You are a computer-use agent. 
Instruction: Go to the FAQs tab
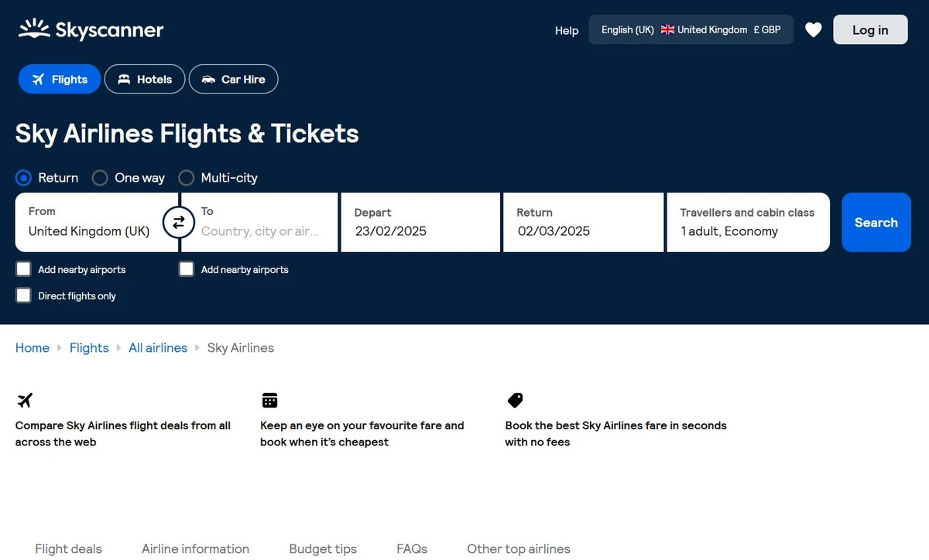coord(412,549)
